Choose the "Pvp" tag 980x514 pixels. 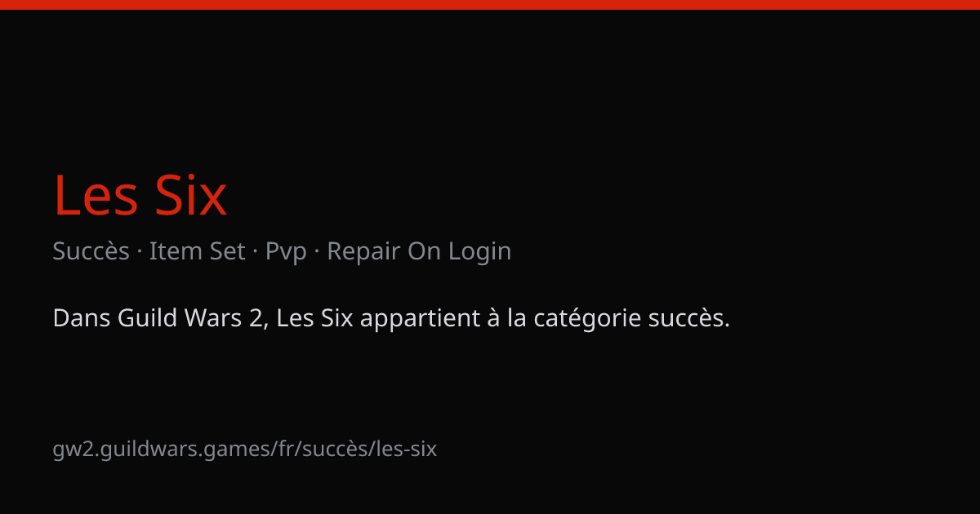point(286,252)
